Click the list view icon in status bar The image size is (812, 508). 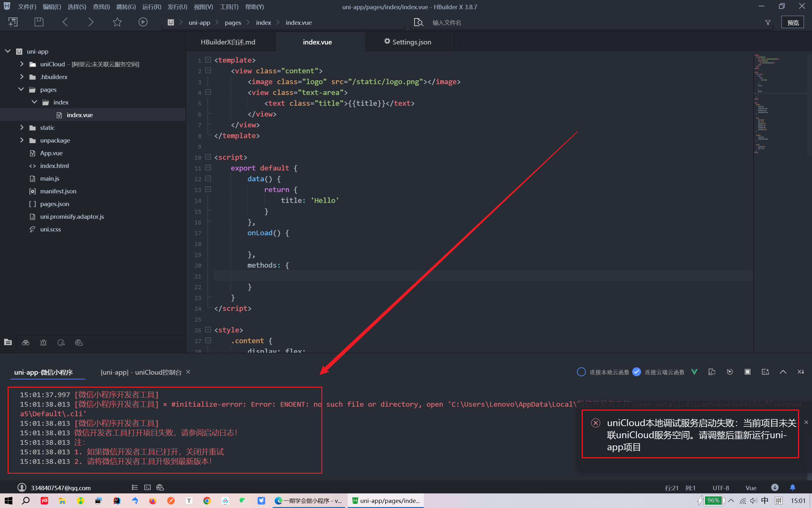(x=134, y=487)
